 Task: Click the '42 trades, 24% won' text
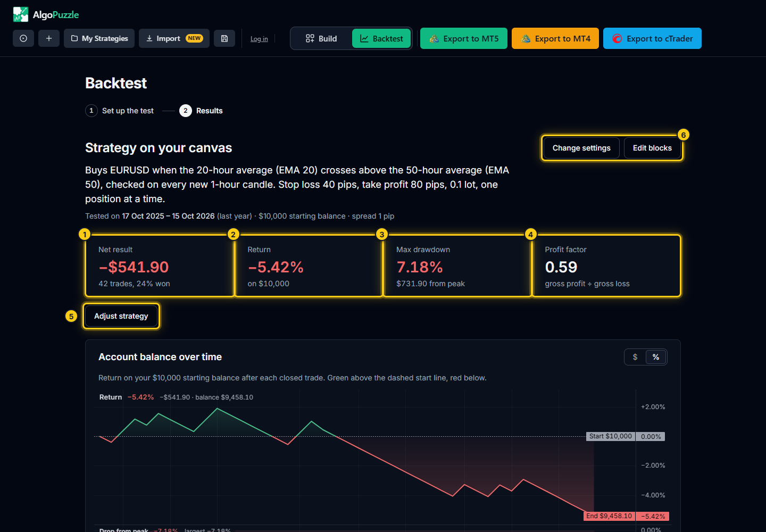(134, 284)
